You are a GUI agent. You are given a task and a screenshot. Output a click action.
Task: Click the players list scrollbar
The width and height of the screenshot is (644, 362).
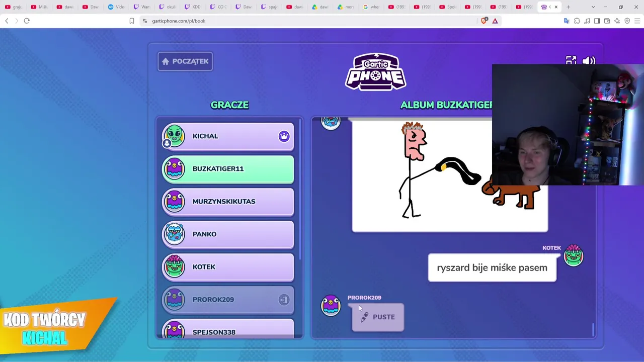(301, 189)
